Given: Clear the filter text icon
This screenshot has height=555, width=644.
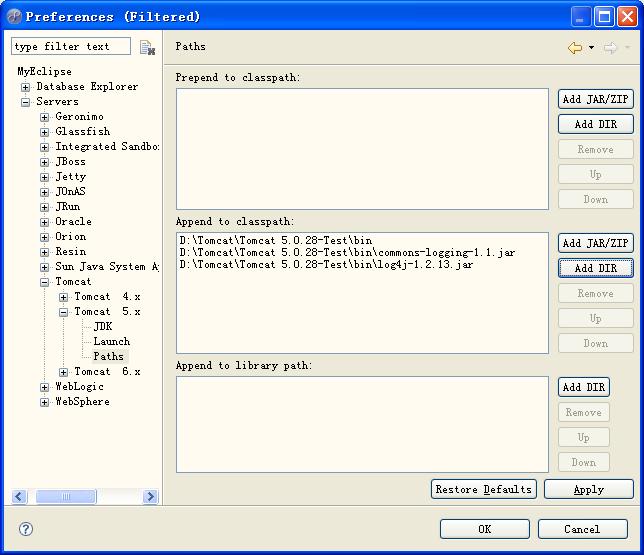Looking at the screenshot, I should click(x=147, y=47).
